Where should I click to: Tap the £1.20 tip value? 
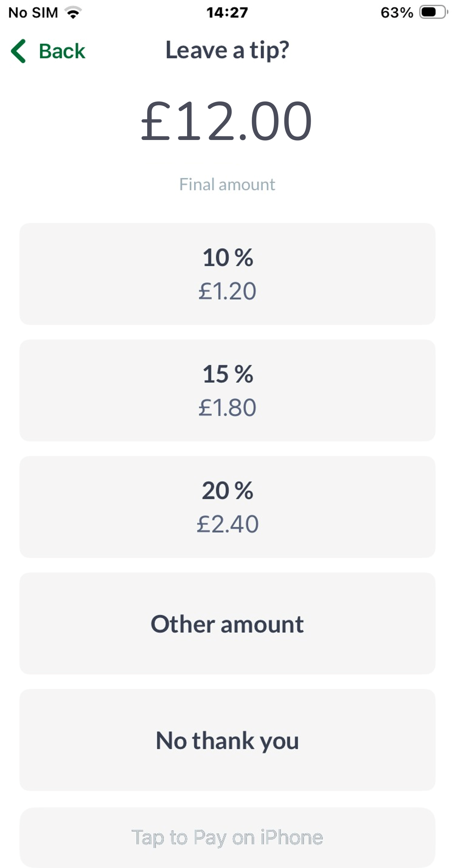pos(228,290)
